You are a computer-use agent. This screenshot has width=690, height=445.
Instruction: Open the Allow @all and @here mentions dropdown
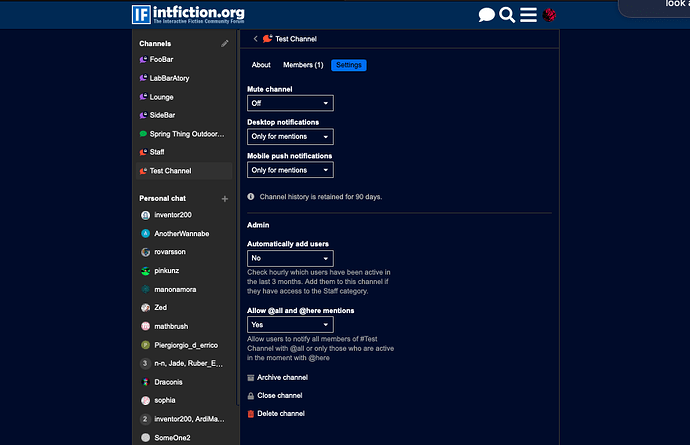[x=290, y=325]
